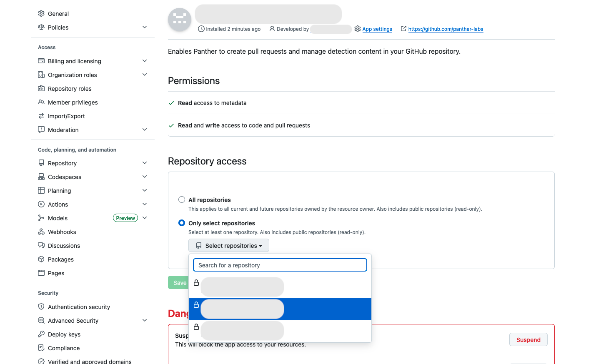Open the github.com/panther-labs link
Screen dimensions: 591x364
pyautogui.click(x=446, y=29)
